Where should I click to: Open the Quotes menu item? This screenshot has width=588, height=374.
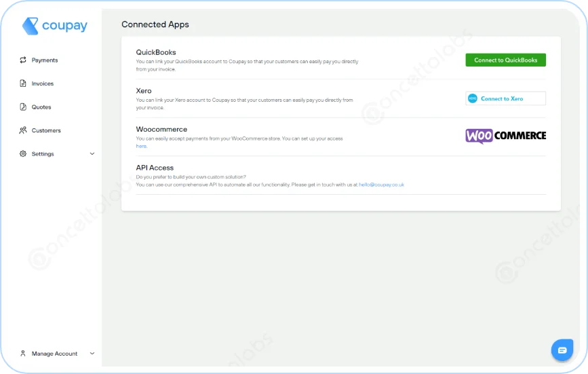(41, 107)
